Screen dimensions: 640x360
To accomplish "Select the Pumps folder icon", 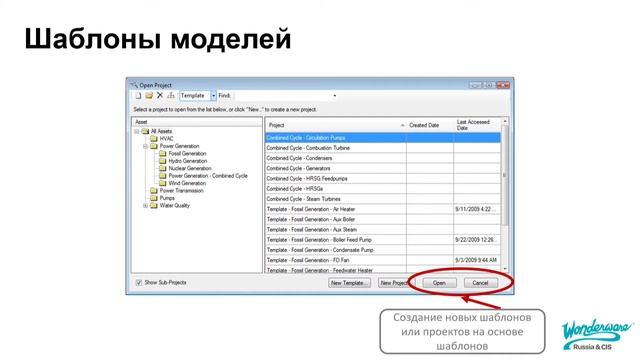I will pyautogui.click(x=154, y=198).
